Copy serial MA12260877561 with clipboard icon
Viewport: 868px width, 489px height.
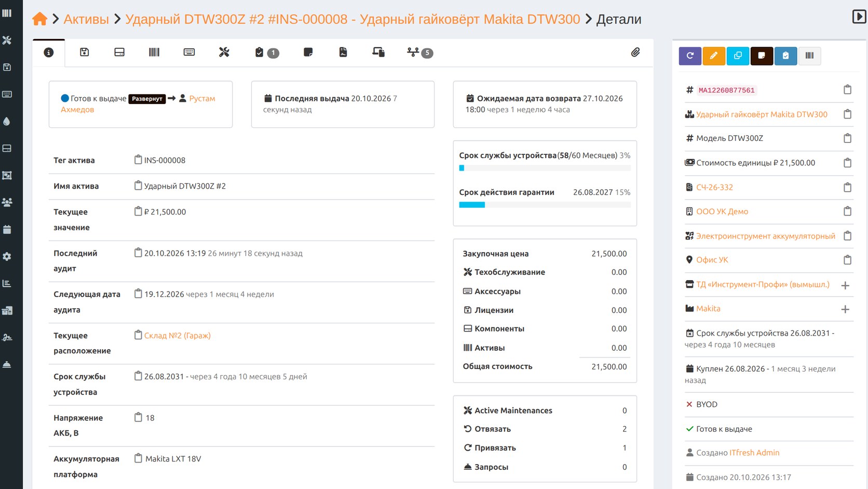point(847,89)
